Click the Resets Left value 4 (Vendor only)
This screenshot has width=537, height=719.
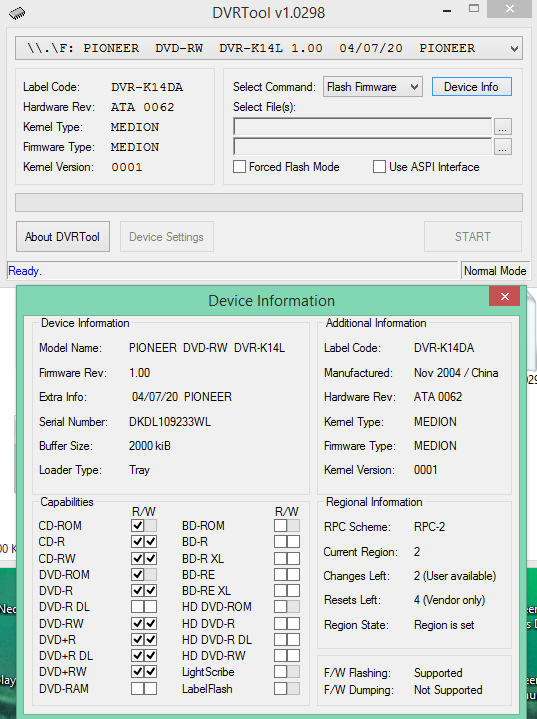[449, 600]
